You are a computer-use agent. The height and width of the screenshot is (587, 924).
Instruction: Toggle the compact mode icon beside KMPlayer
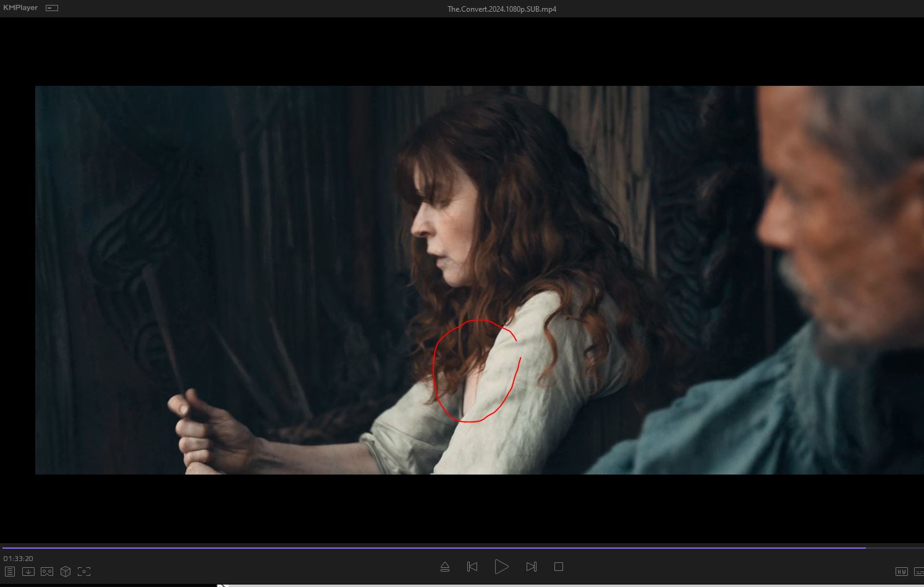(x=52, y=8)
